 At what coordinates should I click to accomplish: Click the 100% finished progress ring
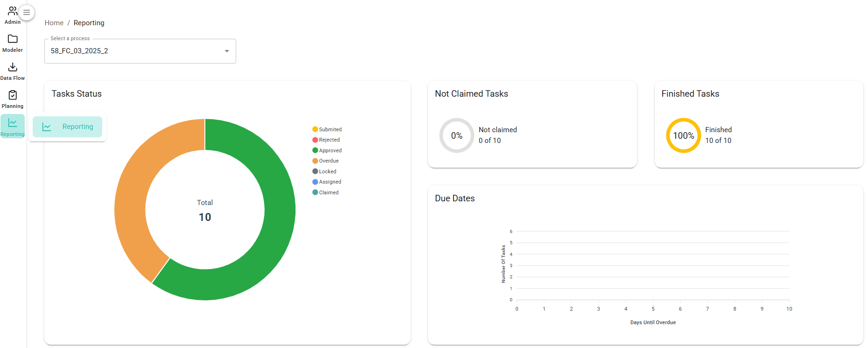pyautogui.click(x=683, y=135)
